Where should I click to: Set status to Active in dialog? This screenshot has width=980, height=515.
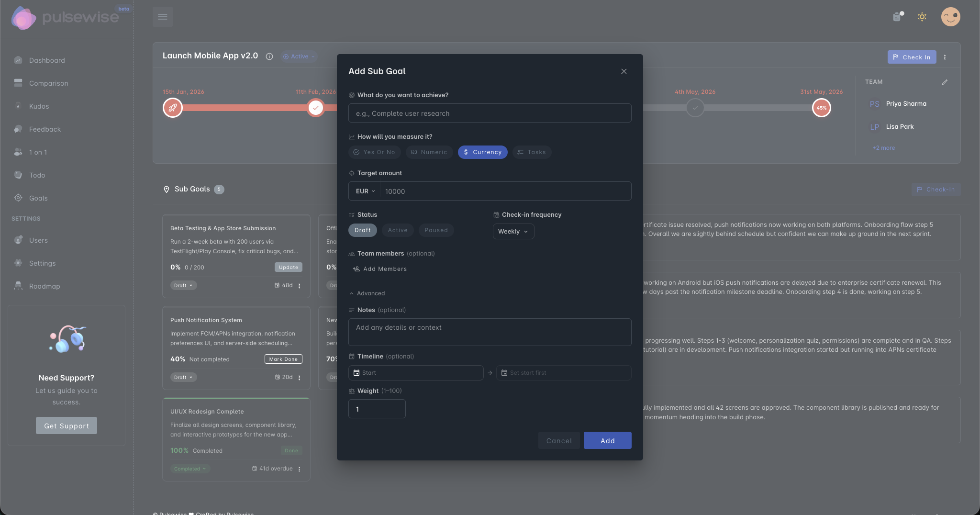pos(398,230)
